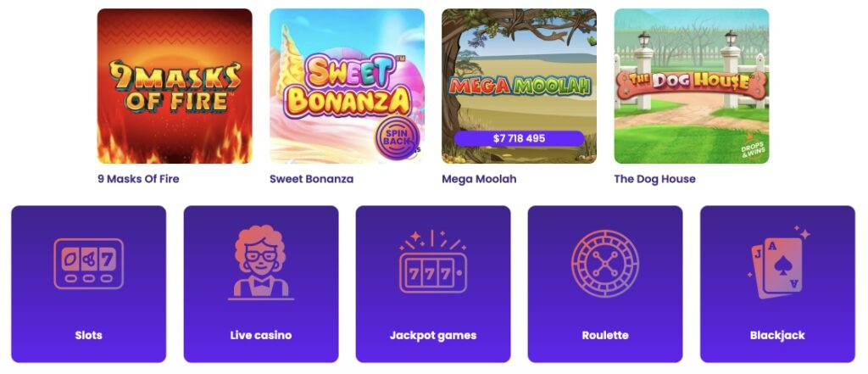Select the Slots category label
Image resolution: width=868 pixels, height=374 pixels.
88,335
